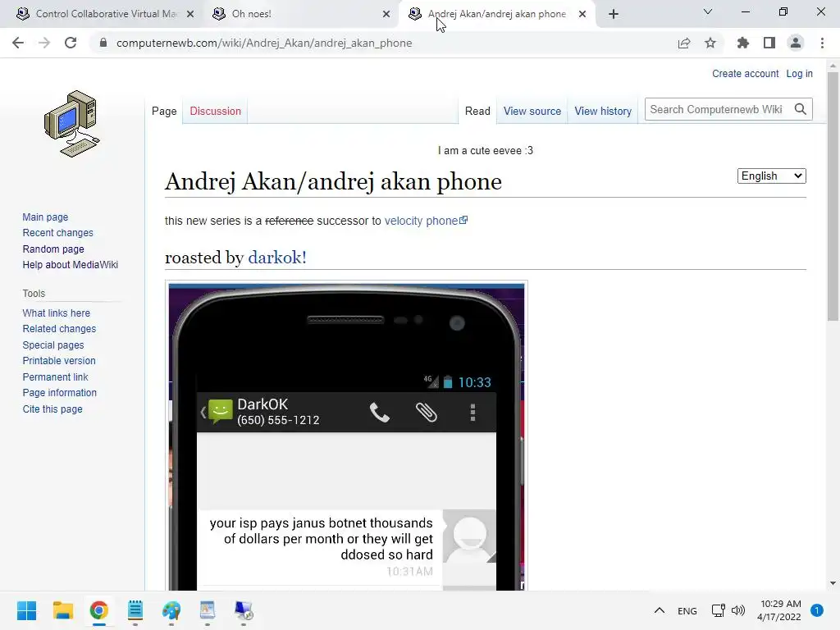View site security lock info
The image size is (840, 630).
pos(103,43)
